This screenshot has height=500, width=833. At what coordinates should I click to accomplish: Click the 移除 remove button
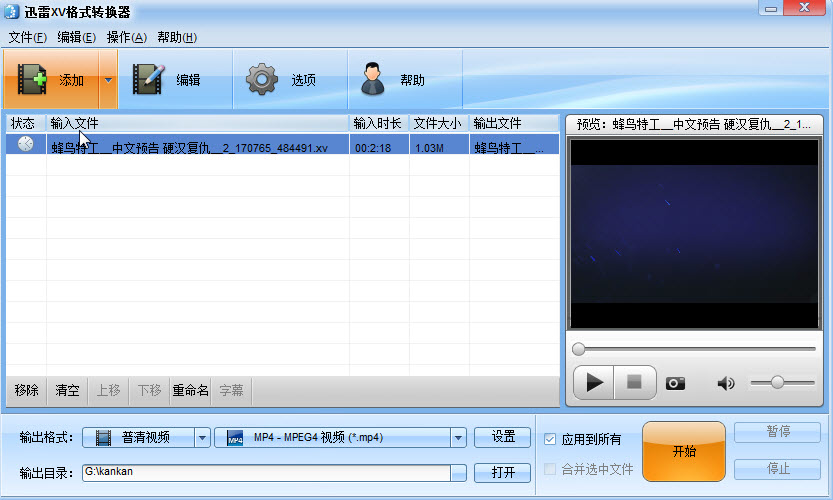pos(27,391)
